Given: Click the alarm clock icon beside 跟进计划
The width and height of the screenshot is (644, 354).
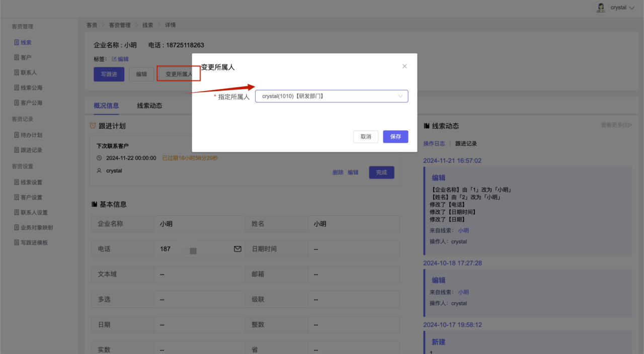Looking at the screenshot, I should point(93,126).
